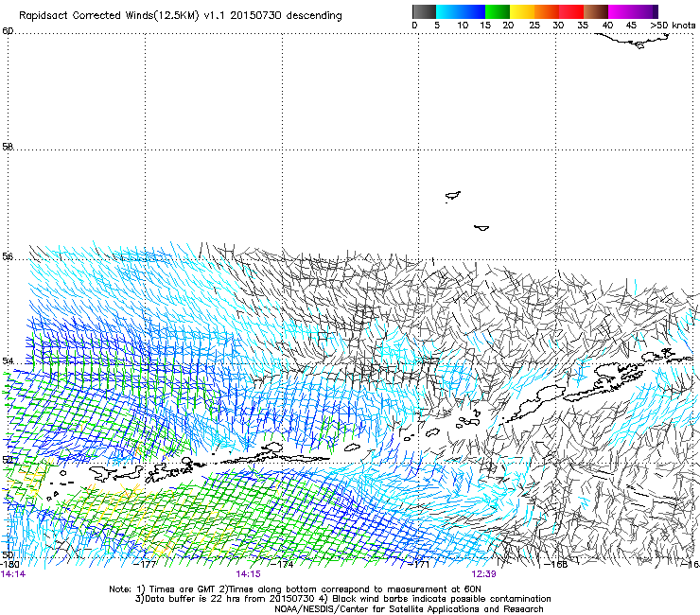
Task: Click the longitude label '-177'
Action: click(145, 564)
